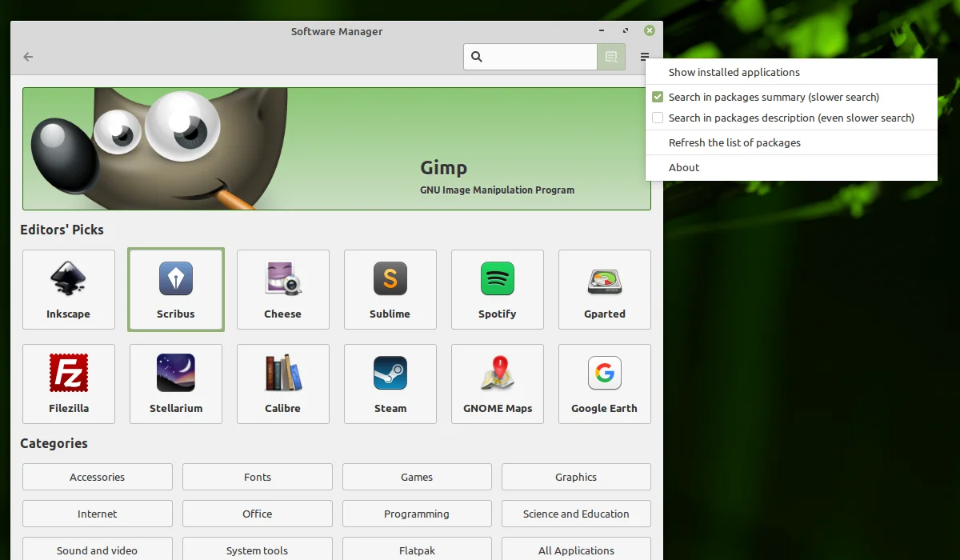Open the Spotify app tile
Viewport: 960px width, 560px height.
[x=498, y=290]
